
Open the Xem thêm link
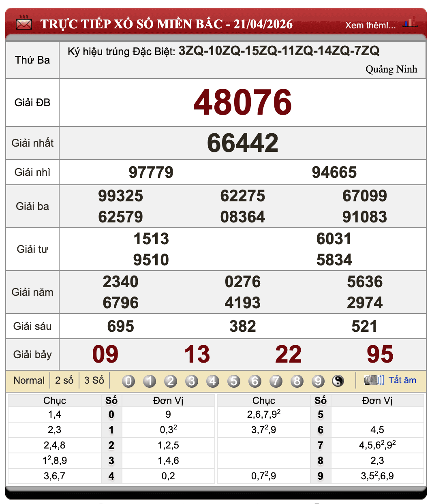pyautogui.click(x=370, y=25)
